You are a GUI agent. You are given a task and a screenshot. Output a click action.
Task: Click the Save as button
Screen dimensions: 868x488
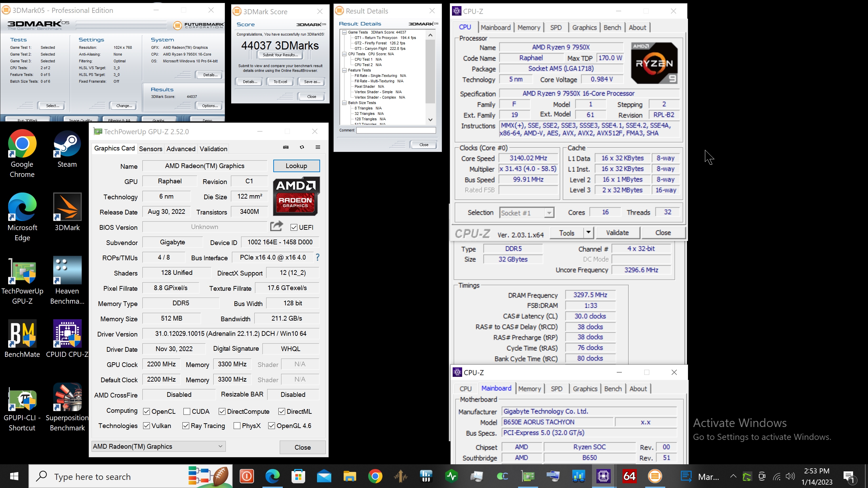click(x=312, y=82)
